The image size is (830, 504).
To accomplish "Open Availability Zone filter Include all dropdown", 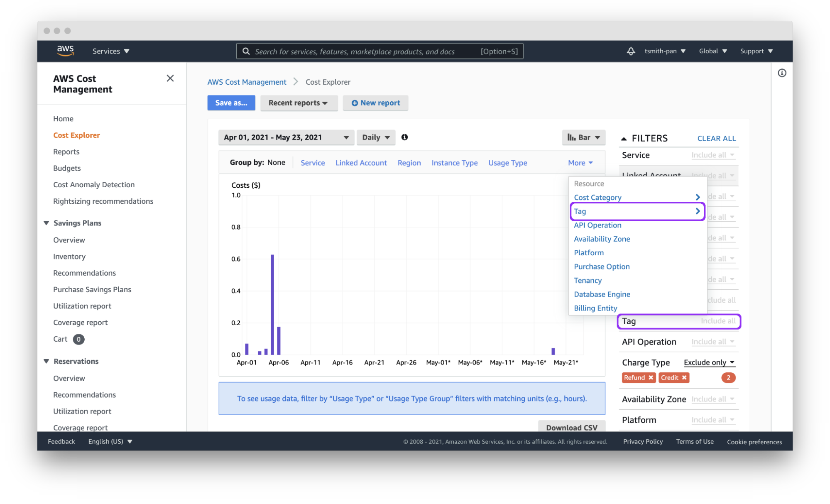I will (713, 399).
